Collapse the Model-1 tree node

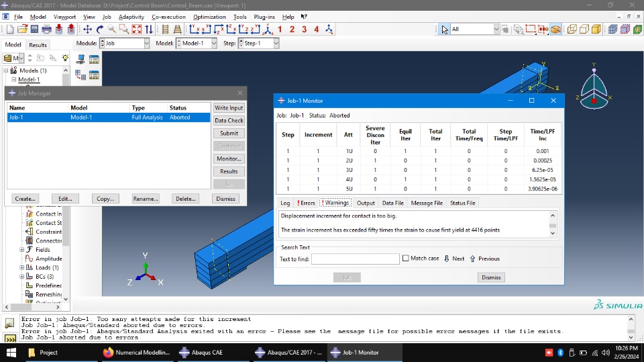pyautogui.click(x=13, y=79)
